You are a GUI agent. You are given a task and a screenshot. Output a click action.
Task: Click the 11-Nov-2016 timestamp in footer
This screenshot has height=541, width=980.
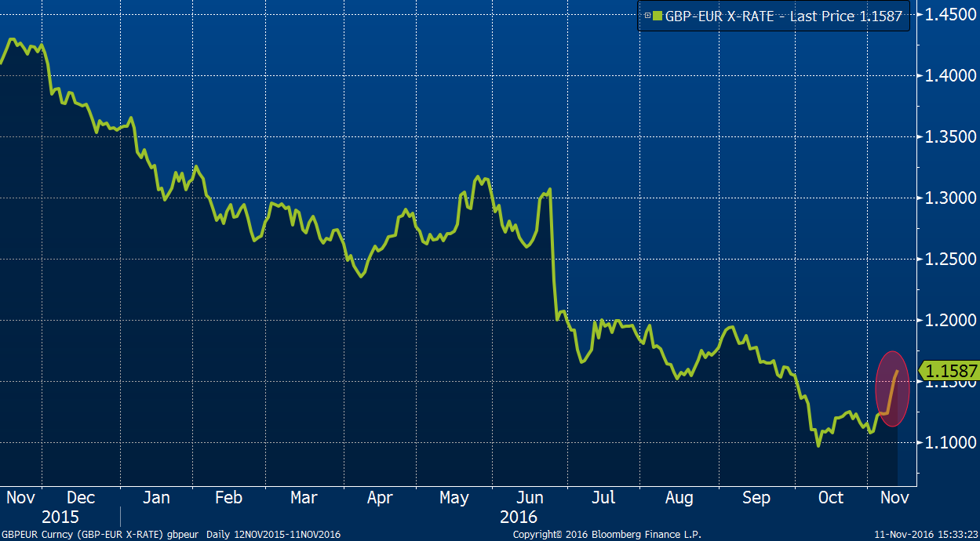point(925,534)
